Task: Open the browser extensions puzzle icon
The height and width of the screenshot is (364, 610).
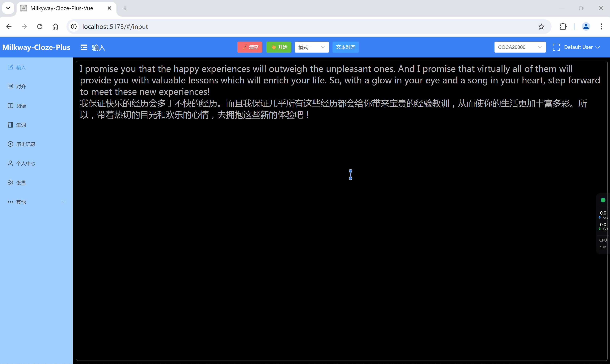Action: (x=563, y=27)
